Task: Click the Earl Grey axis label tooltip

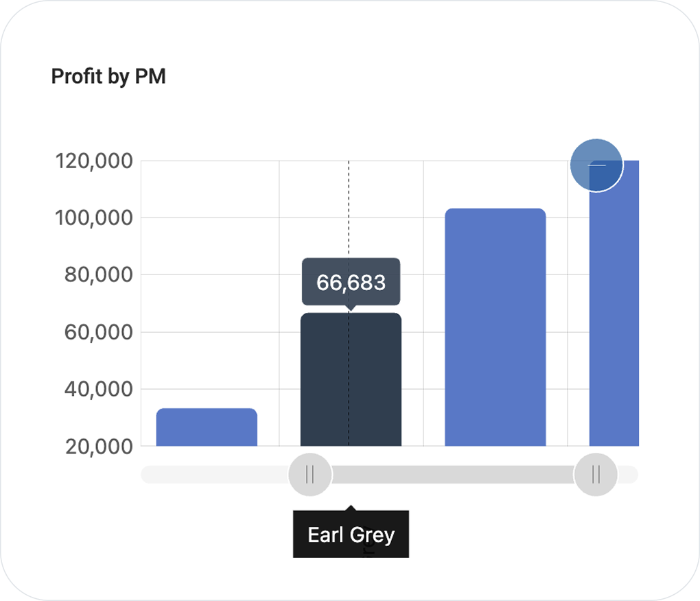Action: (351, 534)
